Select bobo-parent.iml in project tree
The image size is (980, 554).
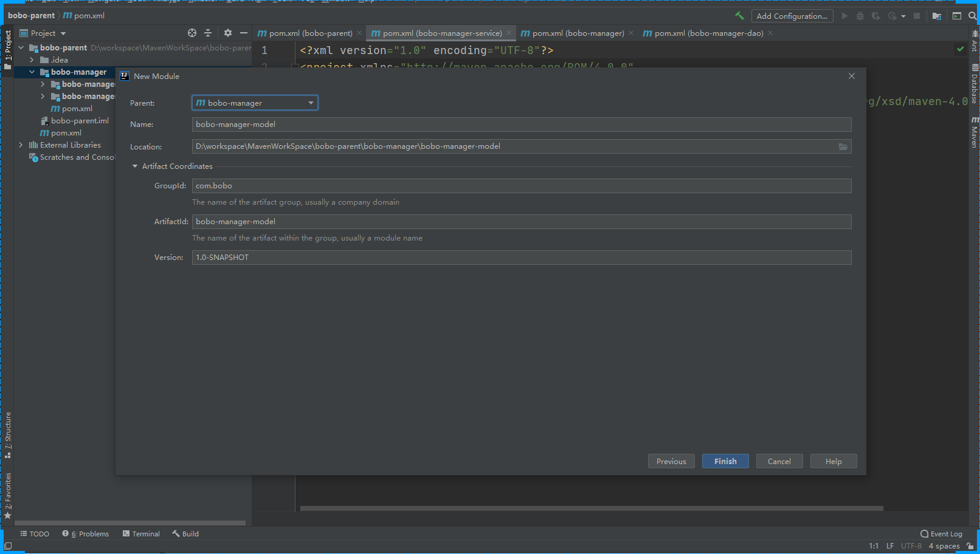tap(80, 120)
